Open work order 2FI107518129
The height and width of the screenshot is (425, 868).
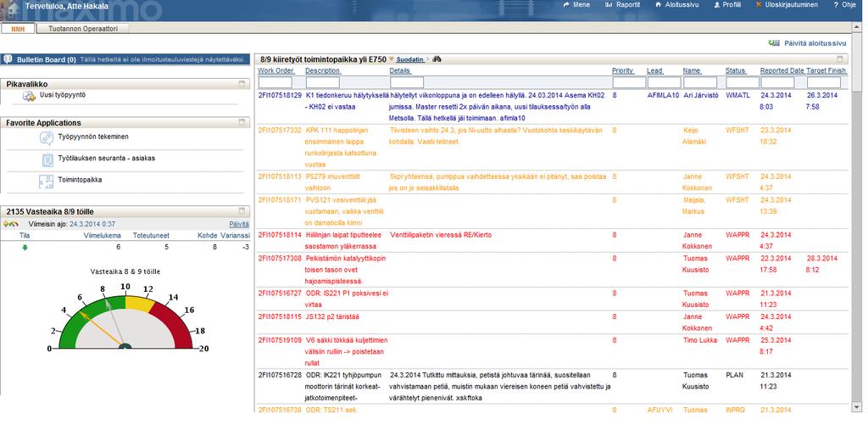(280, 95)
